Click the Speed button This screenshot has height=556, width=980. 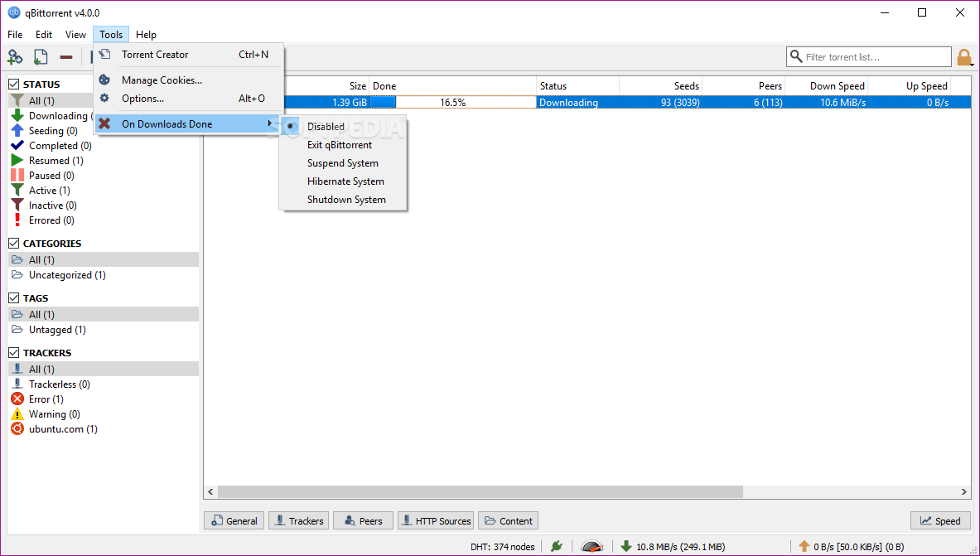click(x=939, y=521)
